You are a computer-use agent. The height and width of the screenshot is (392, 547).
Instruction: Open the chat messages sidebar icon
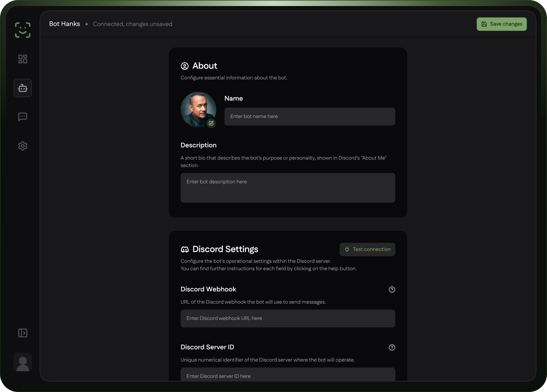[x=23, y=117]
